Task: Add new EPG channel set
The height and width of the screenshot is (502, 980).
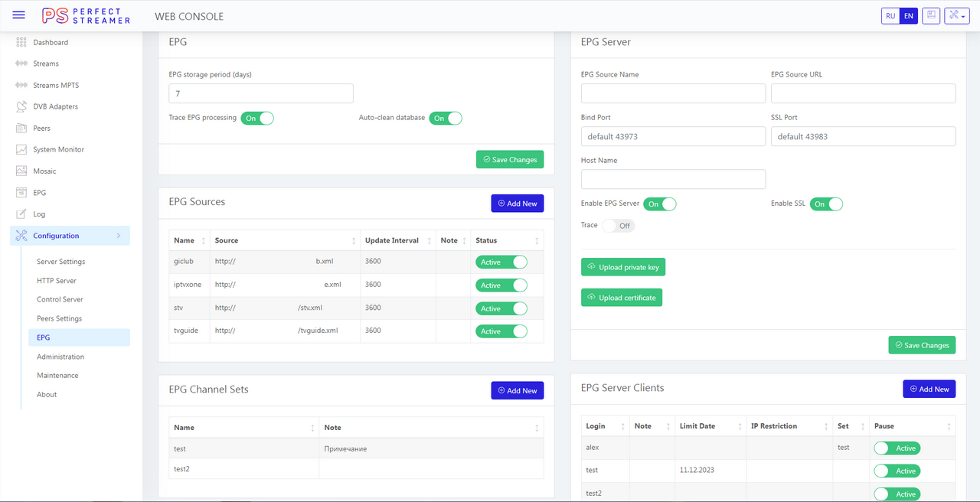Action: (518, 390)
